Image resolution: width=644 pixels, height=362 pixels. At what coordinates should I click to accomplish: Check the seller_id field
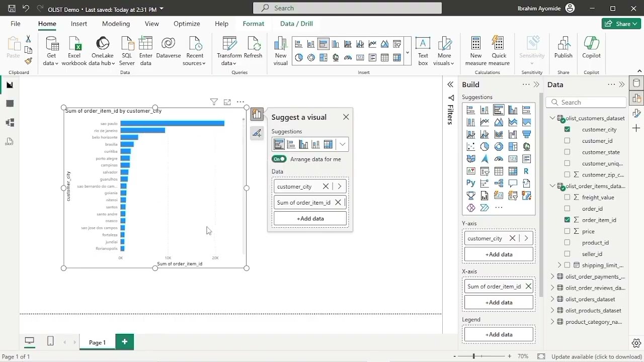point(567,254)
